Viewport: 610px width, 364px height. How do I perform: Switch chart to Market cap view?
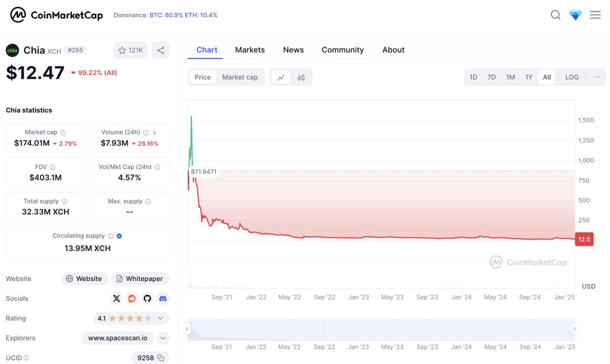pyautogui.click(x=239, y=77)
